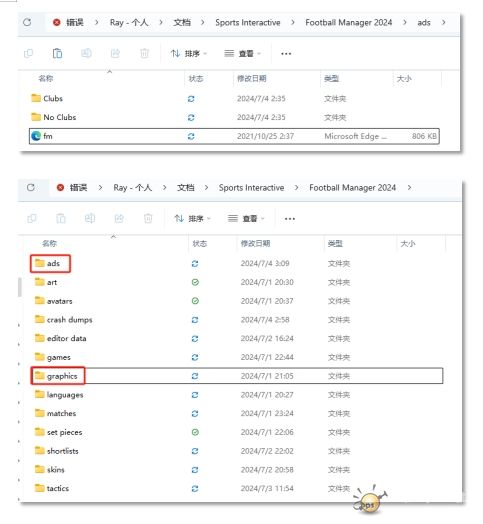
Task: Click the delete trash icon in the lower toolbar
Action: (148, 219)
